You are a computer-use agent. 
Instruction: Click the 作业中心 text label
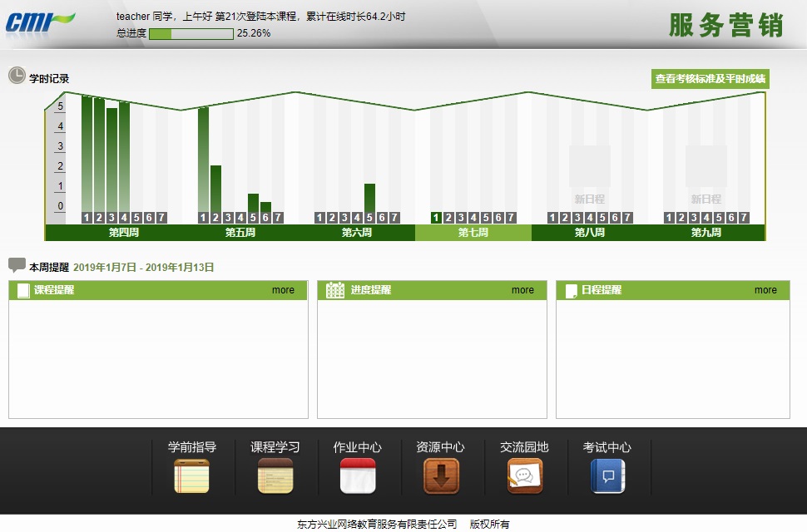(x=358, y=447)
